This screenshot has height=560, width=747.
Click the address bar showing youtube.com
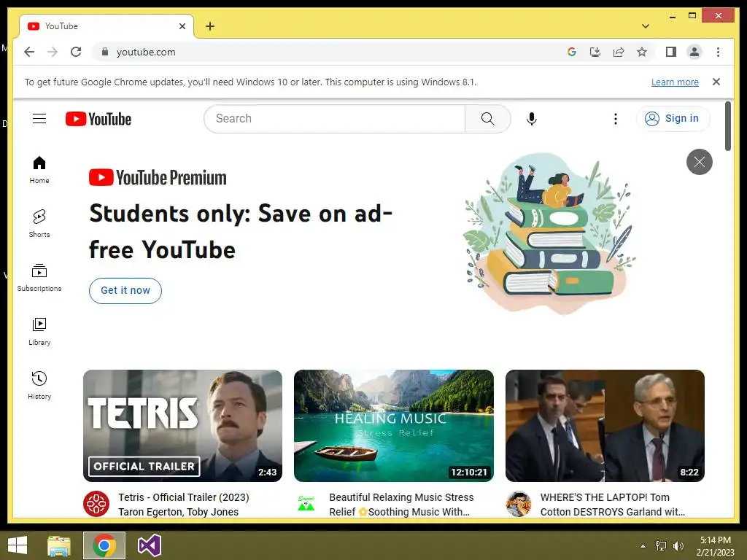click(329, 52)
